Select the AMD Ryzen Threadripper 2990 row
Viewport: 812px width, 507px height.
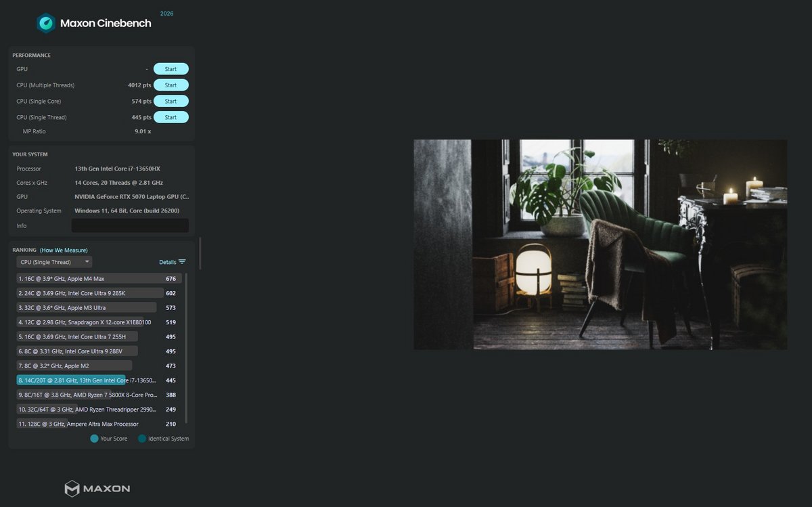tap(99, 410)
